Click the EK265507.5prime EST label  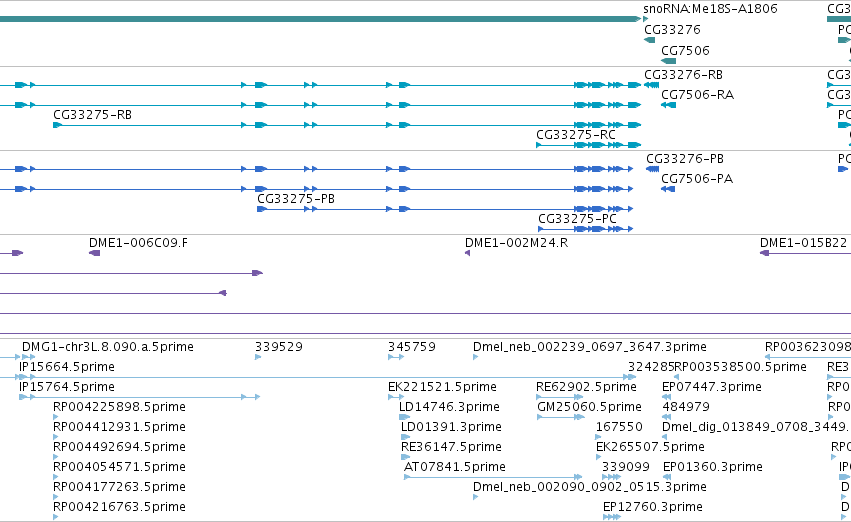(x=650, y=448)
